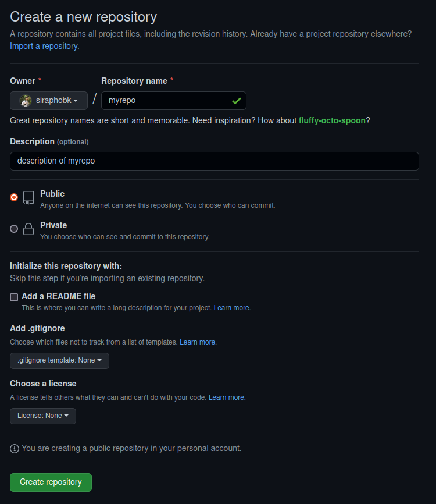Click the slash separator between owner and name
Viewport: 436px width, 504px height.
coord(94,98)
